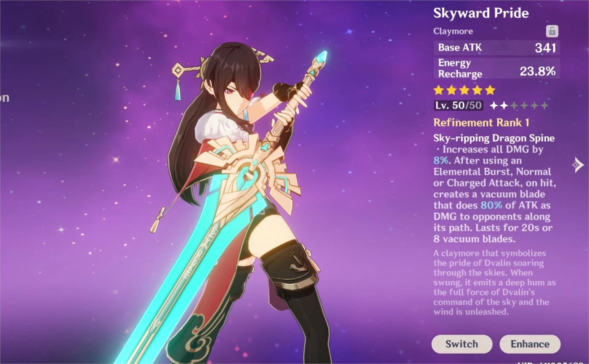Click the glowing crystal tip of the sword pommel
The width and height of the screenshot is (589, 364).
(x=322, y=55)
